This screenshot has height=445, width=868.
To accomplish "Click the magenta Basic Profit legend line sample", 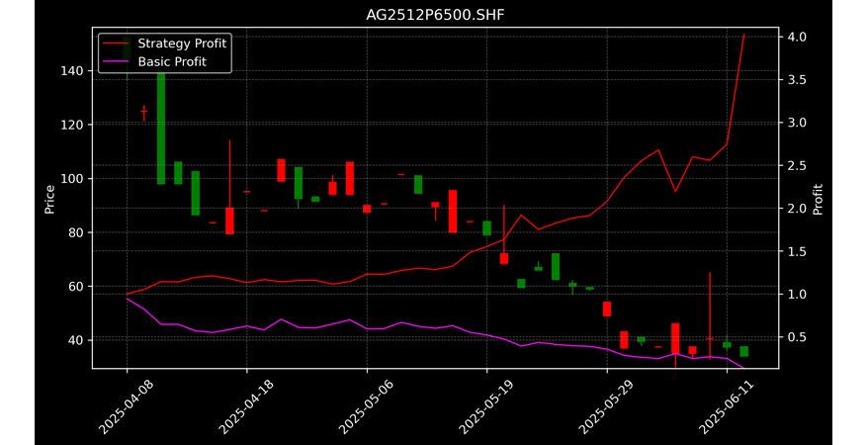I will coord(116,61).
